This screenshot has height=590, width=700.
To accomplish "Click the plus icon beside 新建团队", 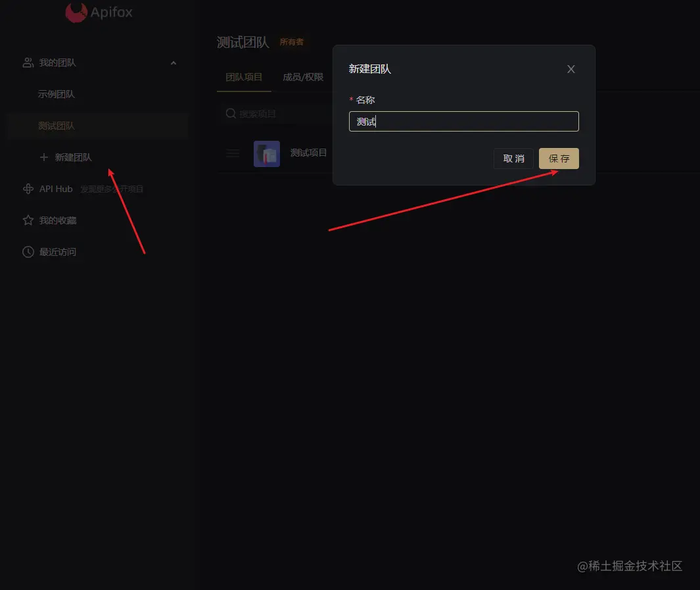I will point(44,157).
